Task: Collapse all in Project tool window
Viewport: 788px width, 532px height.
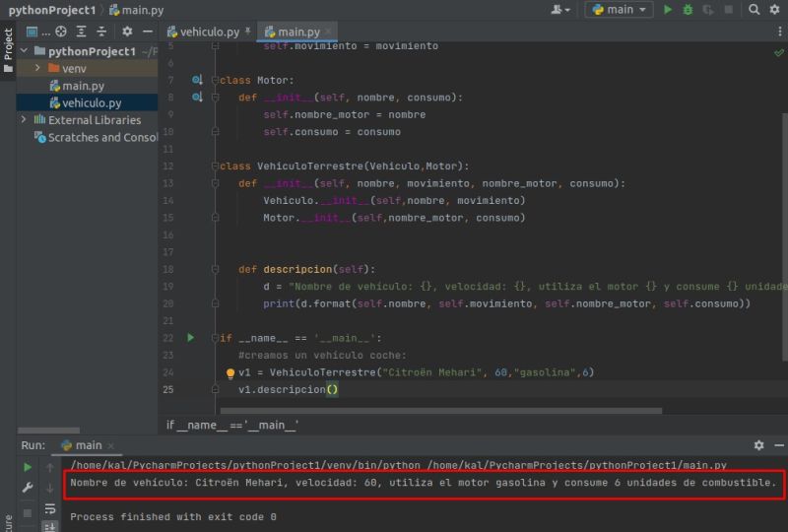Action: [101, 32]
